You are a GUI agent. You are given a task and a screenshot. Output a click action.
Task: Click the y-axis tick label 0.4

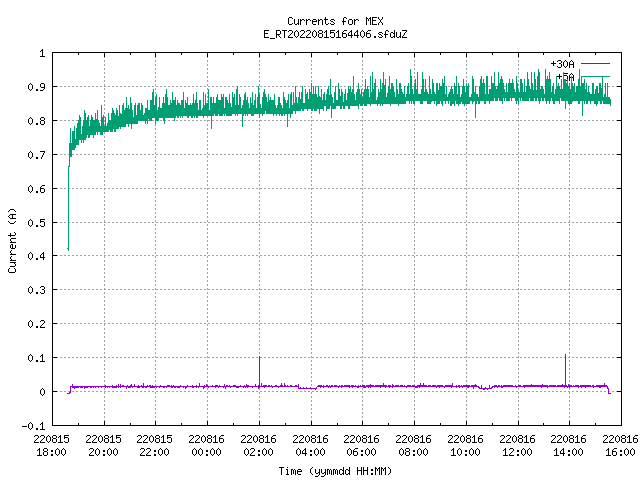(x=36, y=256)
